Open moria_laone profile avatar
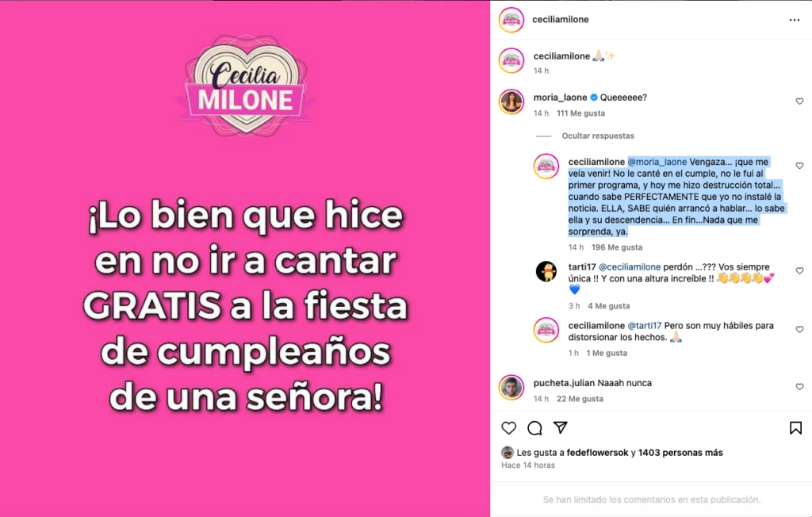This screenshot has width=812, height=517. pyautogui.click(x=511, y=101)
